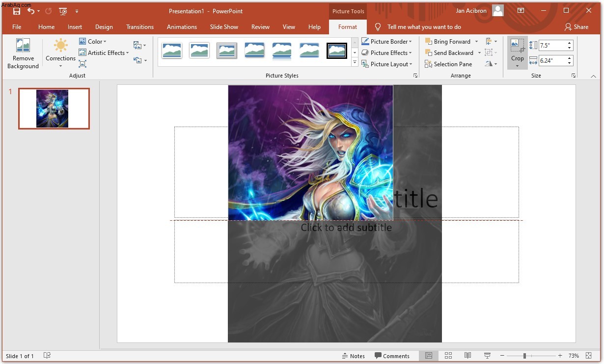The image size is (604, 364).
Task: Start slideshow from beginning via Quick Access icon
Action: tap(63, 11)
